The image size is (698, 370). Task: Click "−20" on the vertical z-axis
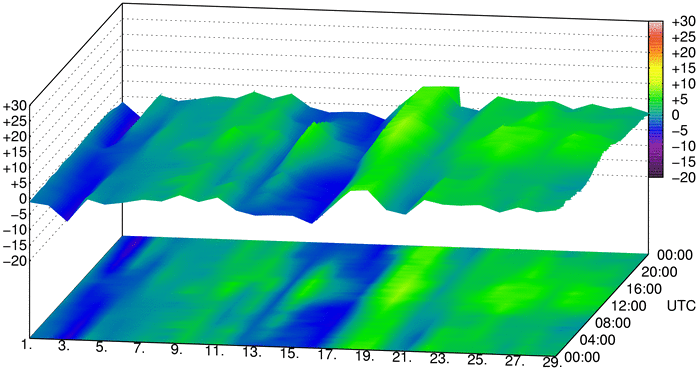tap(15, 260)
